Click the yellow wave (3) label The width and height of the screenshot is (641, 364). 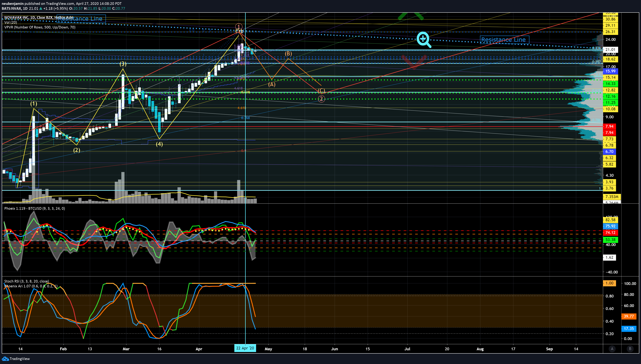click(x=123, y=64)
